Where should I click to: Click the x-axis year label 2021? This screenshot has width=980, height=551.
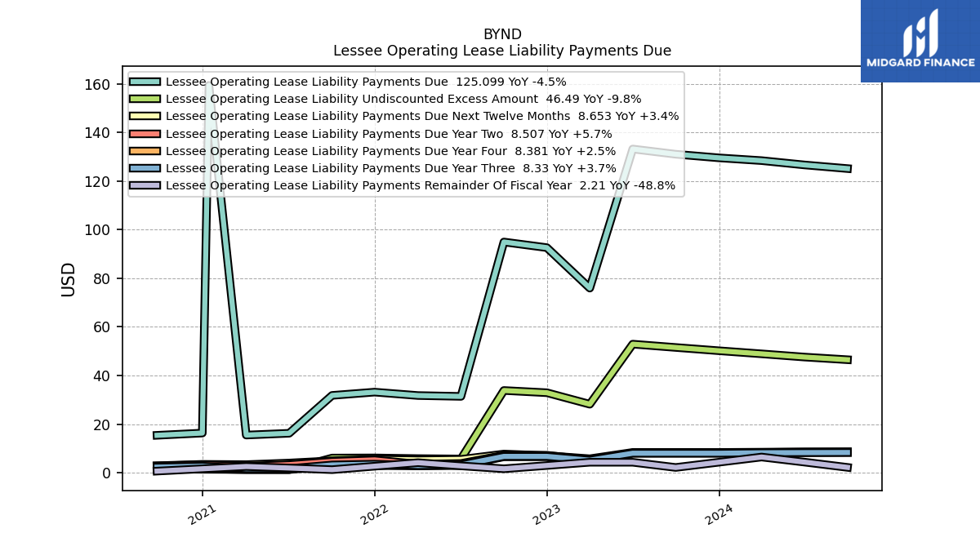pyautogui.click(x=203, y=514)
